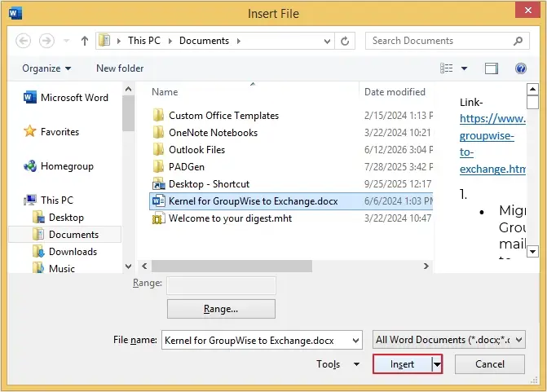This screenshot has height=392, width=547.
Task: Select Homegroup in navigation pane
Action: [58, 166]
